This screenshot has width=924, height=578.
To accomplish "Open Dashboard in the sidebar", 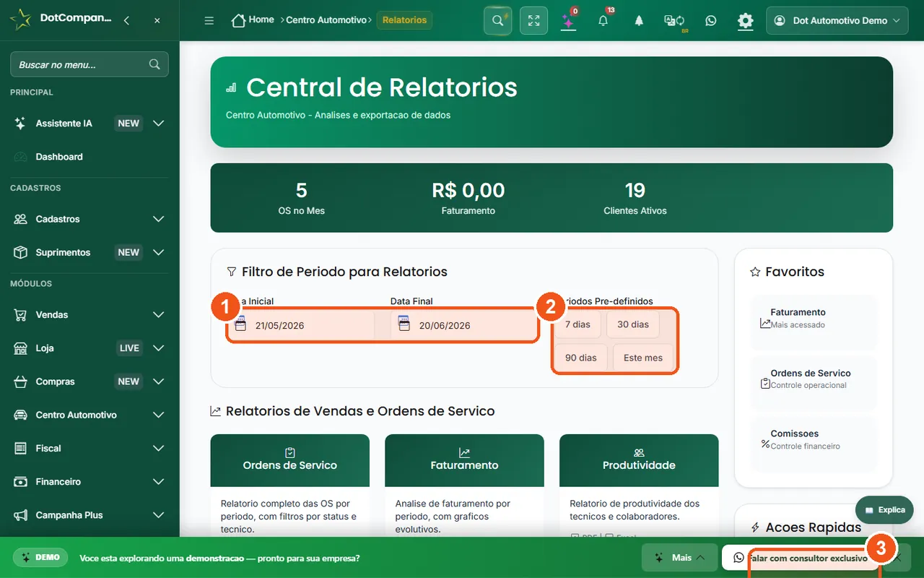I will pyautogui.click(x=90, y=157).
